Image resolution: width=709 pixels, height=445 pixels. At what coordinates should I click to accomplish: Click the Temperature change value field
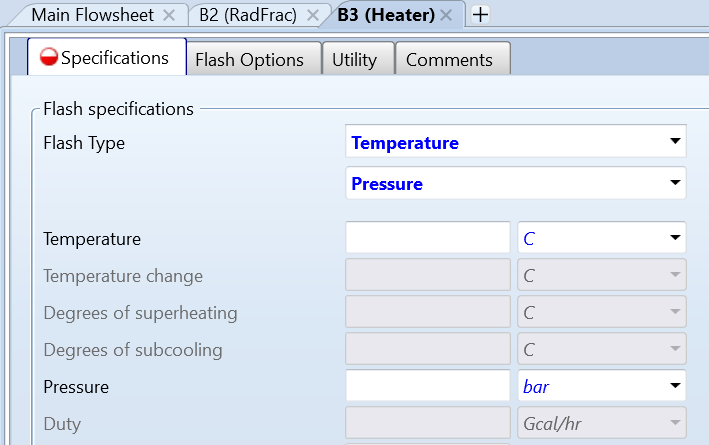427,276
